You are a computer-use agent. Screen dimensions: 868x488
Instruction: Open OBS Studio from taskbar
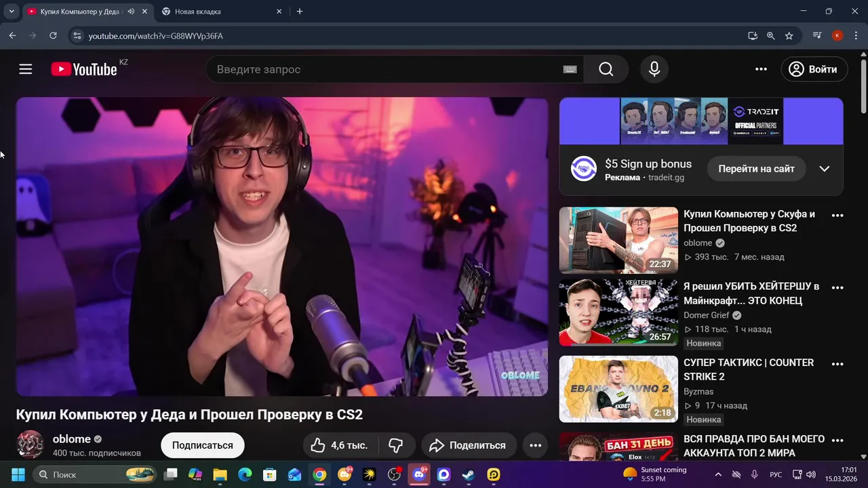pyautogui.click(x=394, y=474)
